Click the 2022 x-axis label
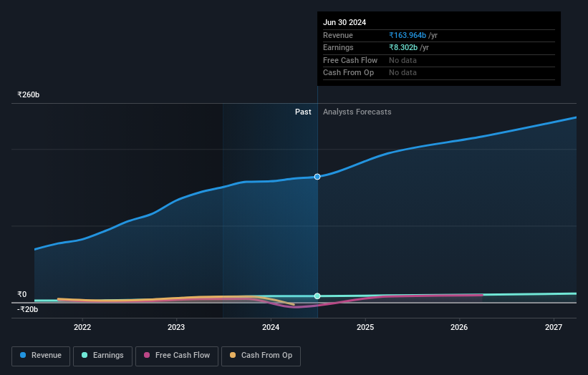Viewport: 588px width, 375px height. click(x=82, y=327)
